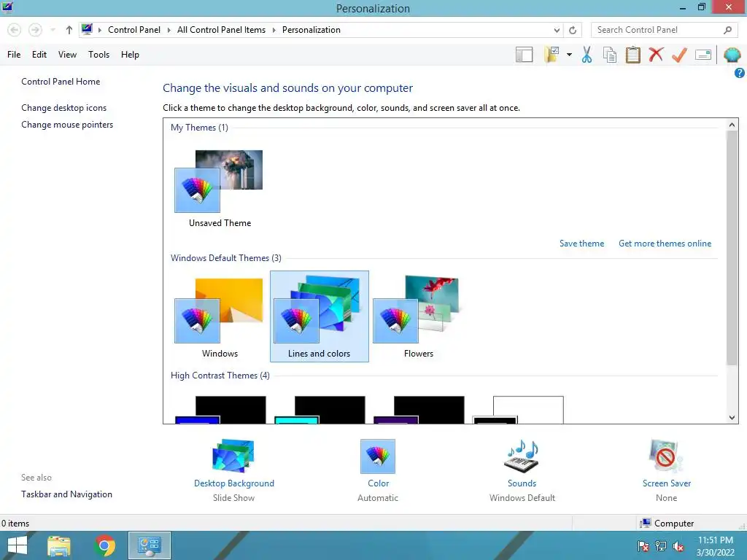The height and width of the screenshot is (560, 747).
Task: Select the Lines and colors theme
Action: (x=320, y=316)
